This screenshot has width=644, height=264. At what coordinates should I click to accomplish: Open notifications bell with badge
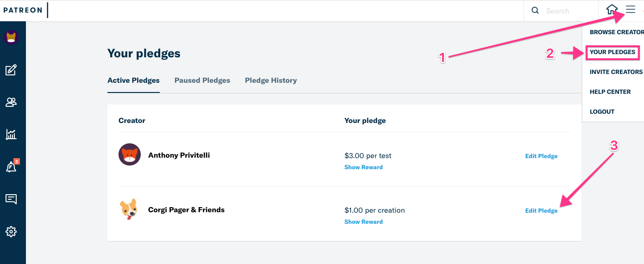pos(11,167)
